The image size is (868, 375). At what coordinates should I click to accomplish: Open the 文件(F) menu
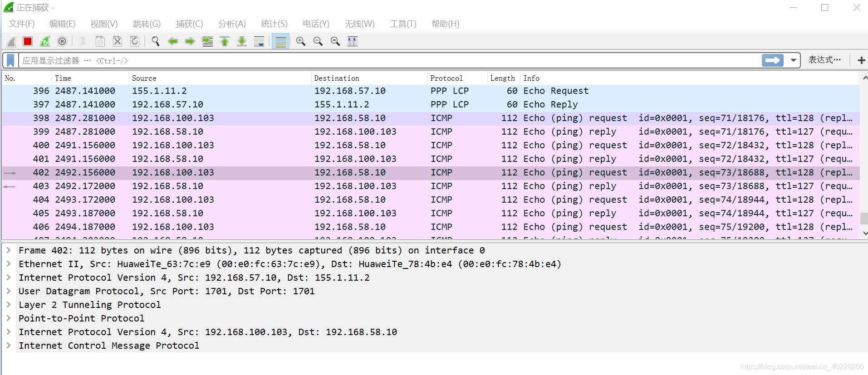click(x=22, y=24)
